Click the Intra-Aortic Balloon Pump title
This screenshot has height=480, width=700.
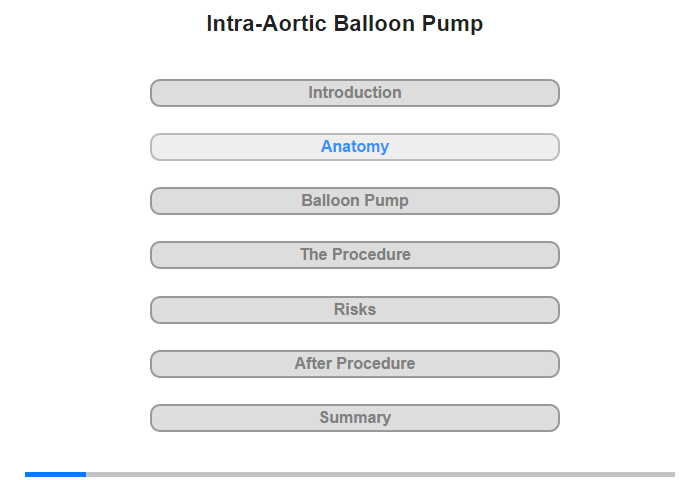(345, 24)
